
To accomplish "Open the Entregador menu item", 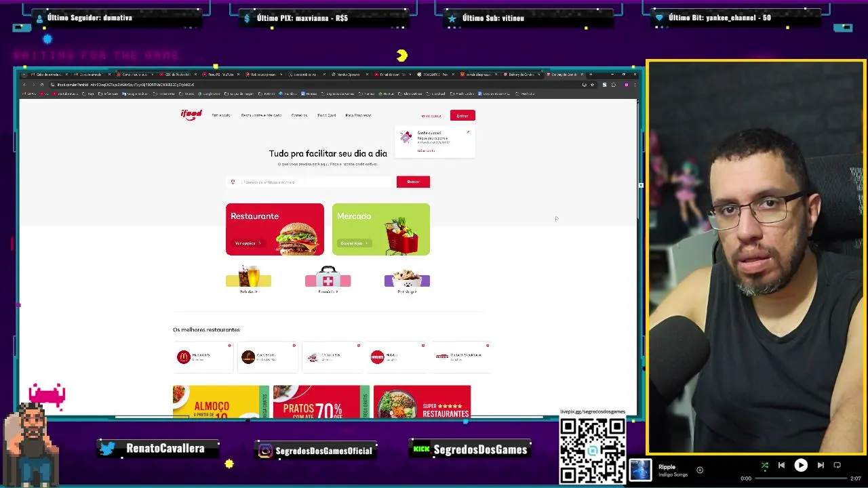I will click(221, 115).
